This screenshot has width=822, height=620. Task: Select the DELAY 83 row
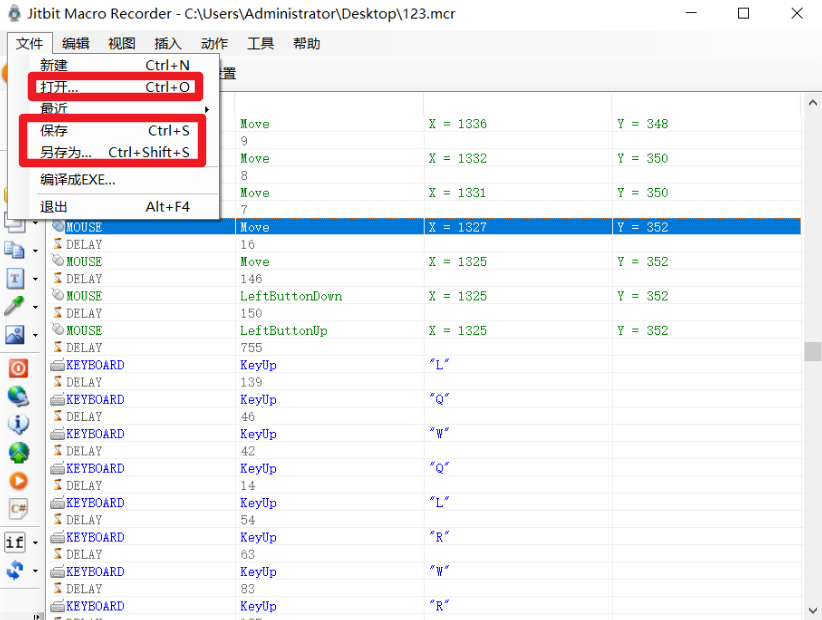pos(424,589)
